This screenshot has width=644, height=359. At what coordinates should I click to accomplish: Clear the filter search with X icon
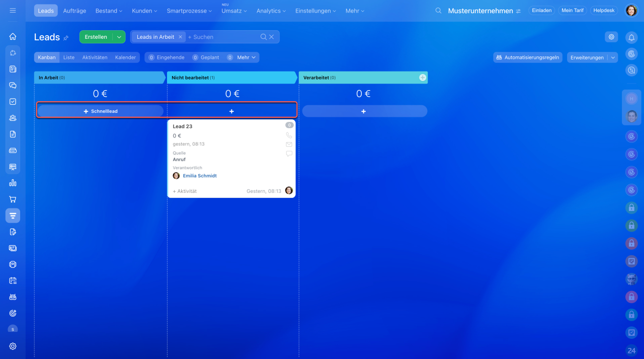click(x=272, y=37)
